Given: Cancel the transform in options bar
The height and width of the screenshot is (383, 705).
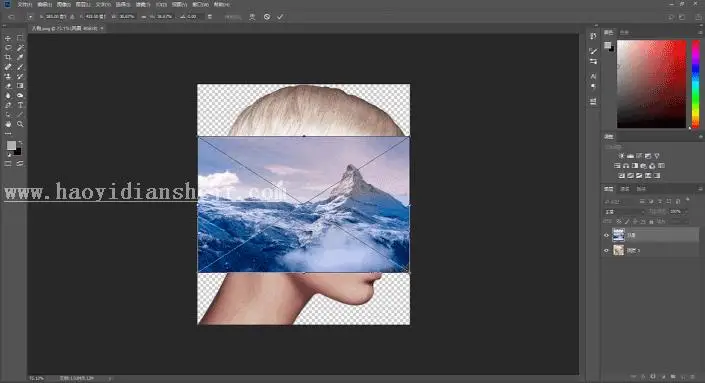Looking at the screenshot, I should (267, 17).
